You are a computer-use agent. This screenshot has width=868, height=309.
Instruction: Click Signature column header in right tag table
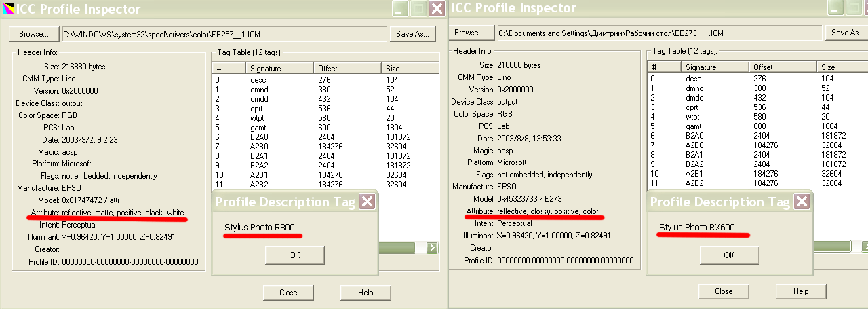coord(715,67)
